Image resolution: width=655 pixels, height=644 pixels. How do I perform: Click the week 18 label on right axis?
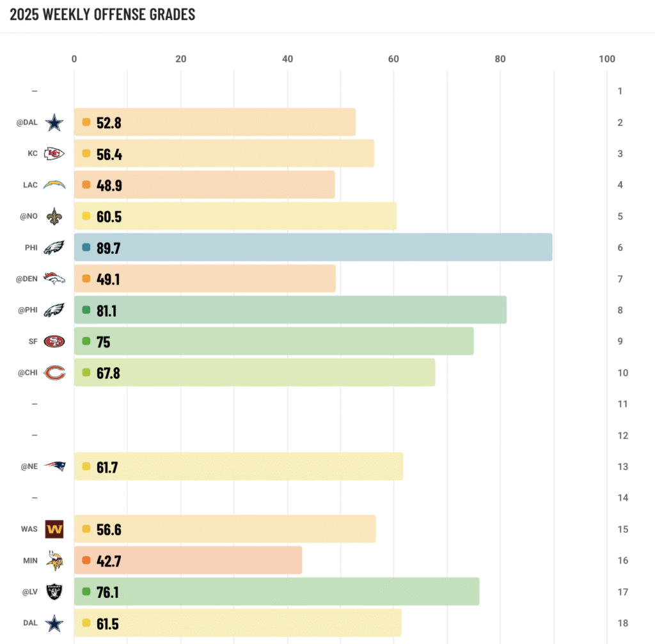pyautogui.click(x=622, y=623)
